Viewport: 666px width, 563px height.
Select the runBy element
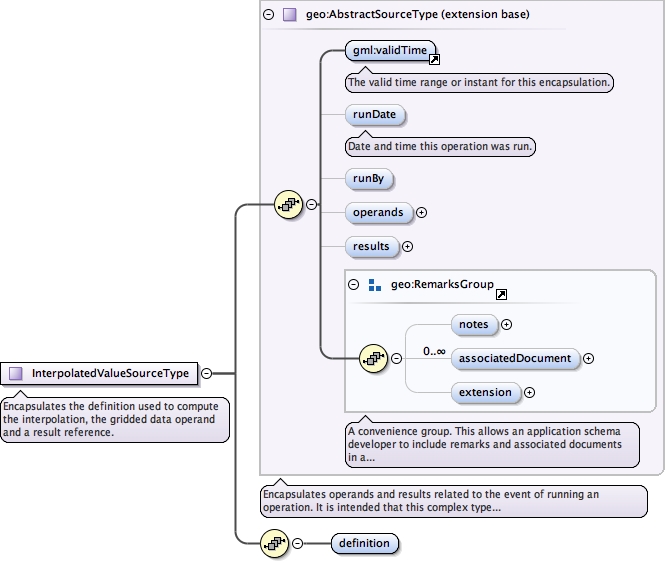pyautogui.click(x=368, y=179)
